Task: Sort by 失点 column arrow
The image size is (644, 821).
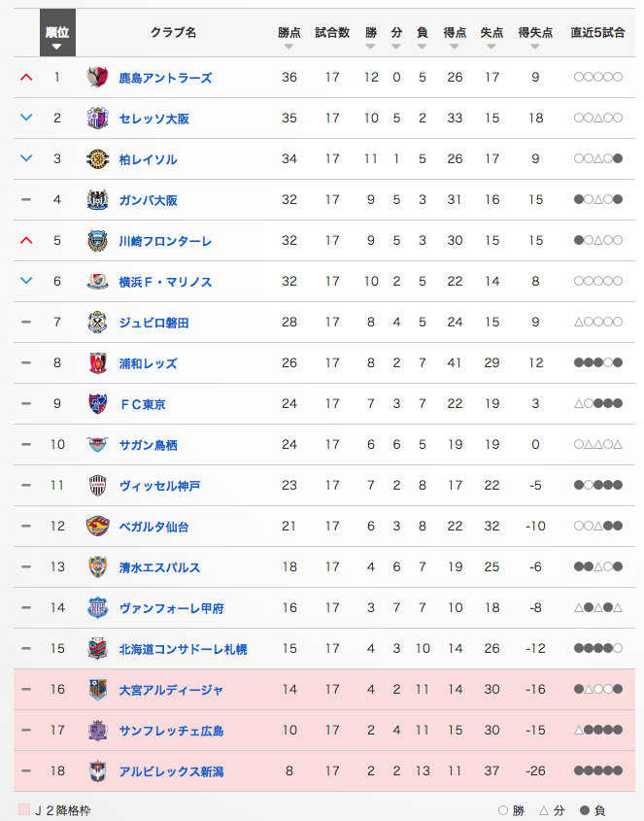Action: click(491, 47)
